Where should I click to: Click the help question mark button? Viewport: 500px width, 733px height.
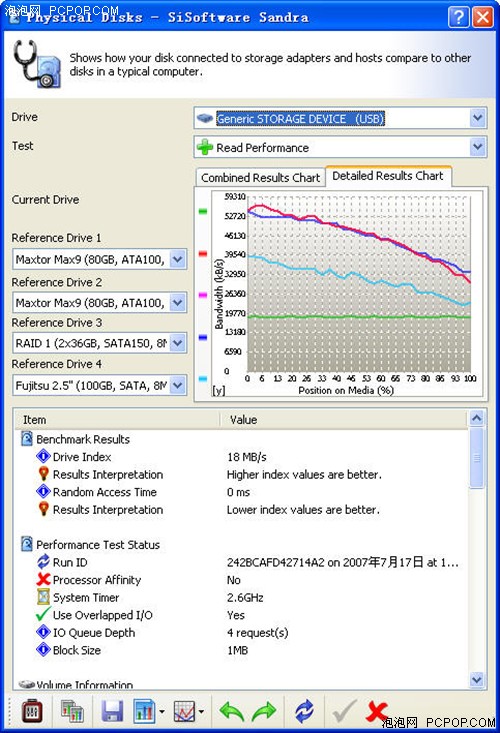tap(458, 17)
